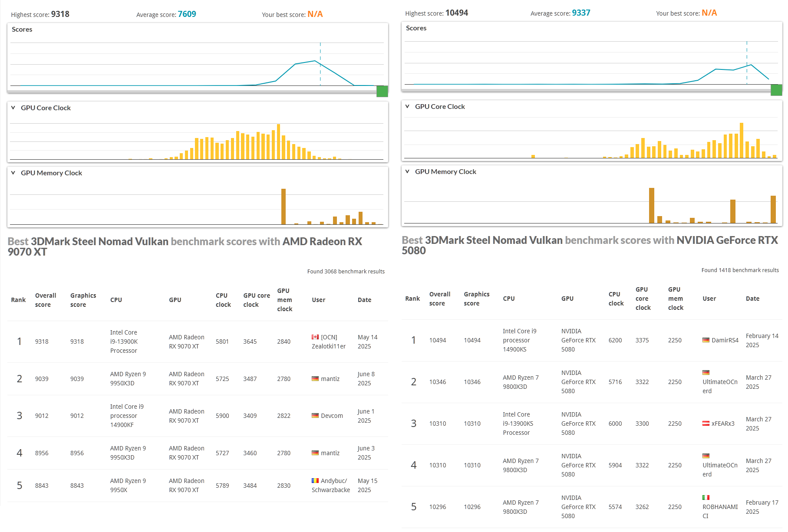
Task: Click average score 9337 value
Action: coord(581,13)
